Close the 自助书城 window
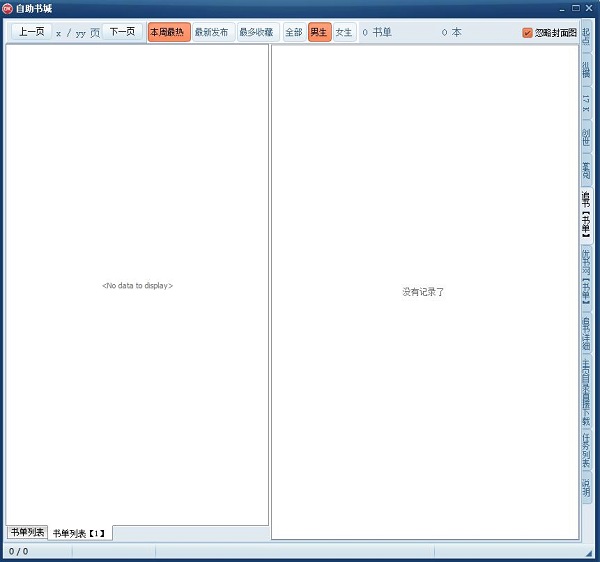600x562 pixels. [x=589, y=8]
